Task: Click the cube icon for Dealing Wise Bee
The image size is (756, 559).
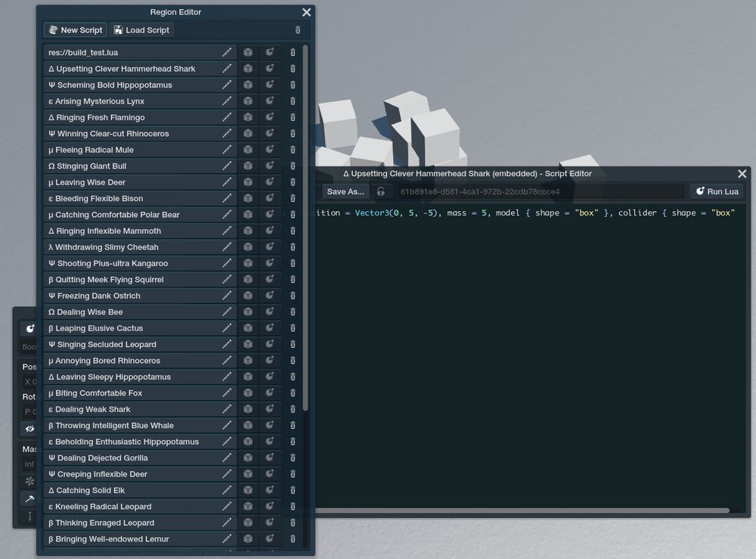Action: click(248, 312)
